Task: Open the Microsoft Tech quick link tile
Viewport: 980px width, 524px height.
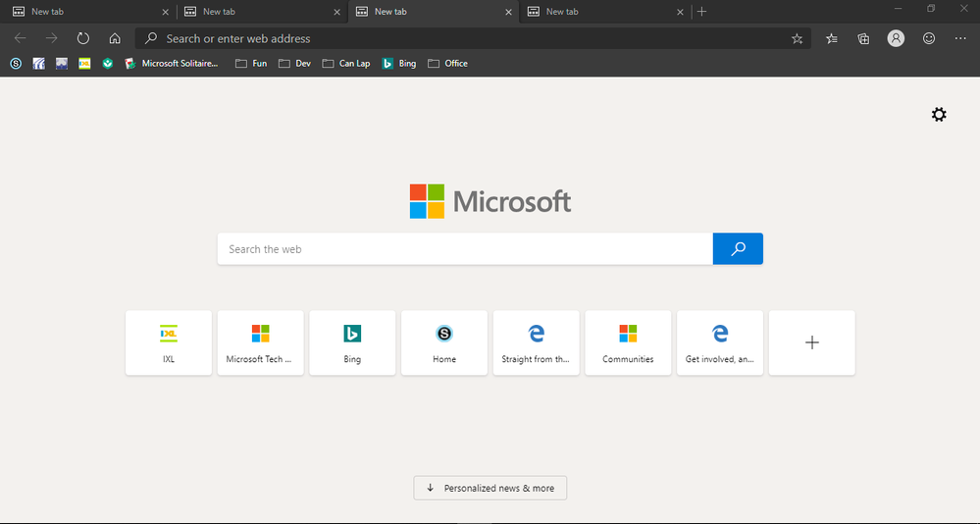Action: [x=261, y=342]
